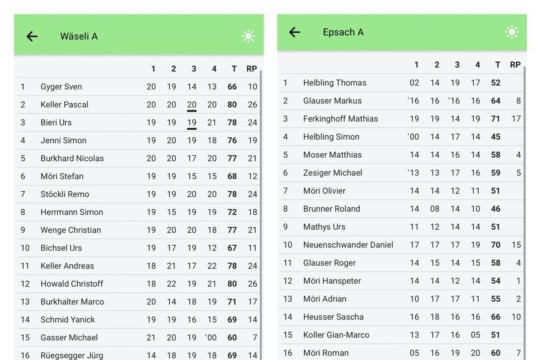
Task: Open Helbling Thomas row in Epsach A
Action: coord(402,83)
